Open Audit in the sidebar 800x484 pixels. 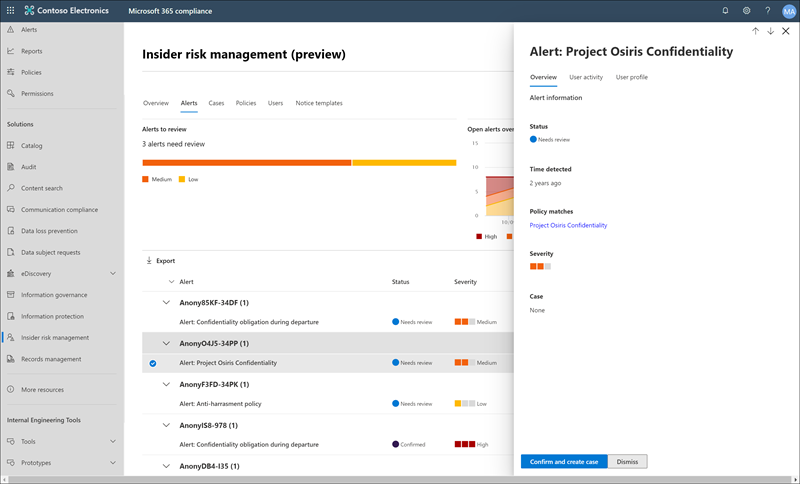coord(29,167)
